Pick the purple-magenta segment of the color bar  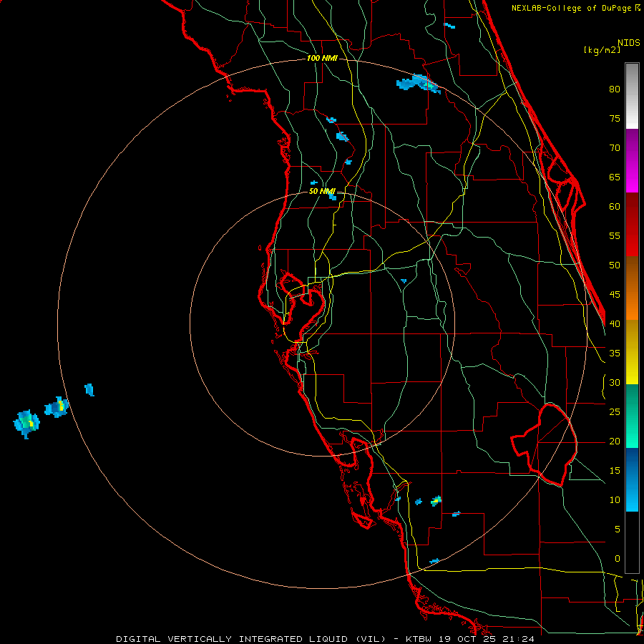tap(632, 161)
